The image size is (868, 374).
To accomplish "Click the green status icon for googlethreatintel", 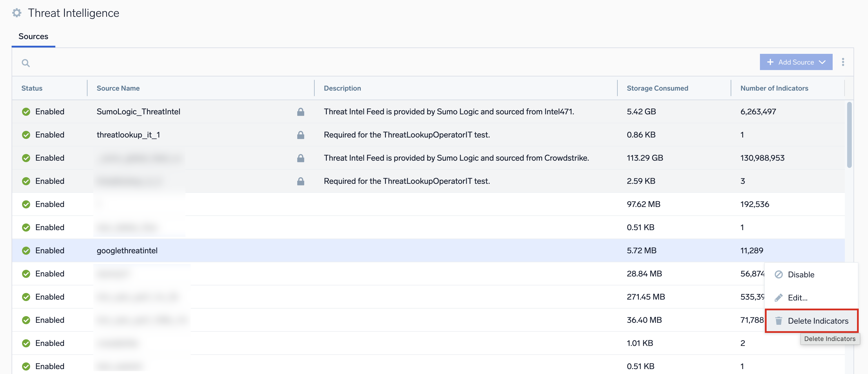I will click(26, 251).
